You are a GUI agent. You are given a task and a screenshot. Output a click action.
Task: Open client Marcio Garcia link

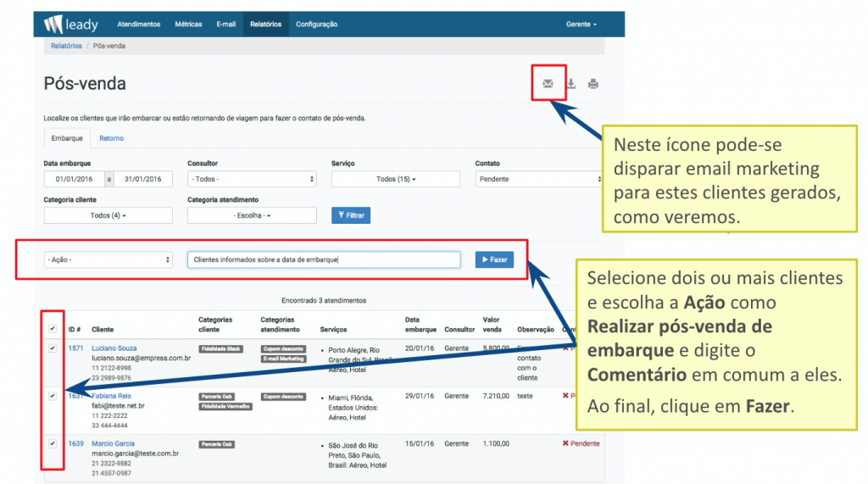113,443
